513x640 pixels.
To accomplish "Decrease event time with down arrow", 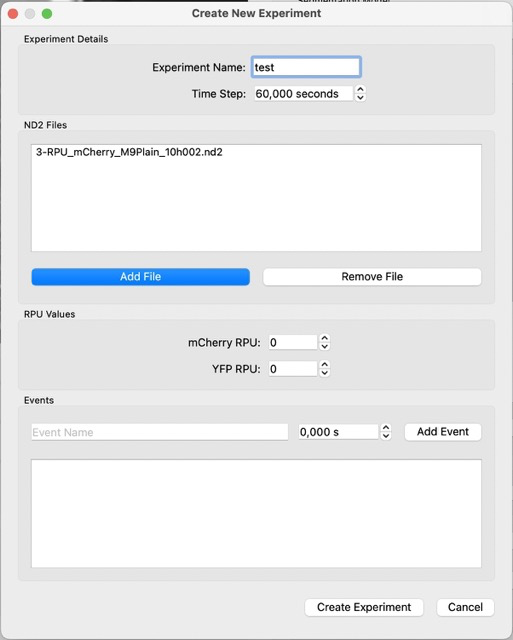I will [x=386, y=436].
